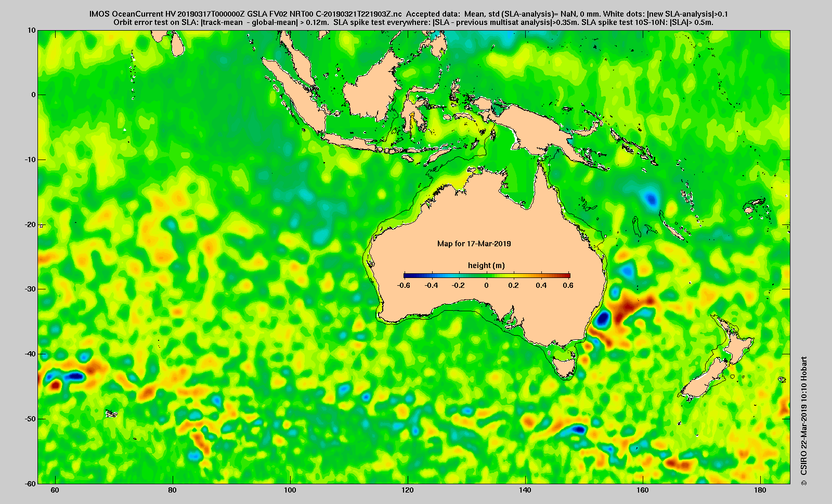
Task: Click the "160" longitude axis label
Action: [643, 490]
